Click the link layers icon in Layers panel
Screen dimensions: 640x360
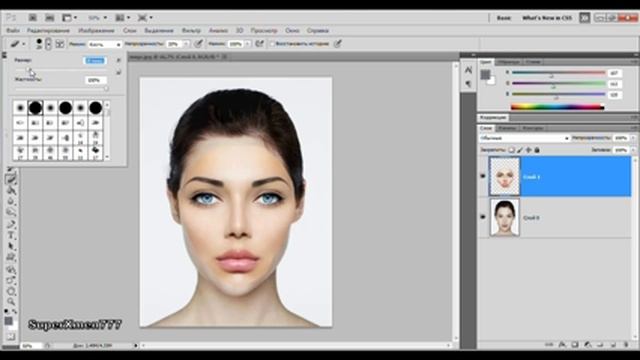[549, 345]
